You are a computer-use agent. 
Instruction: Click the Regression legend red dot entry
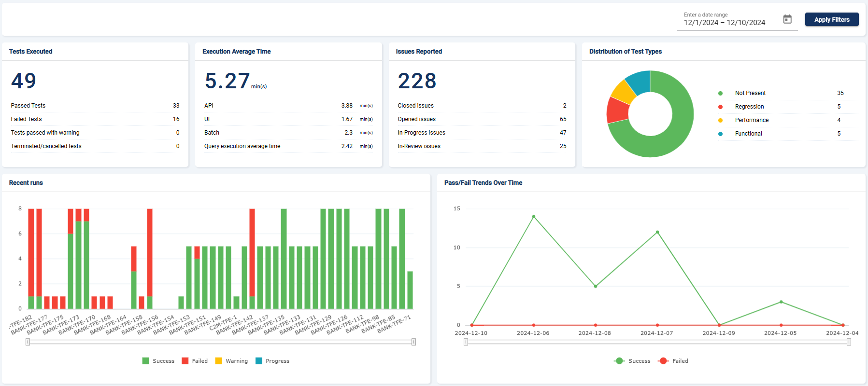click(x=749, y=107)
